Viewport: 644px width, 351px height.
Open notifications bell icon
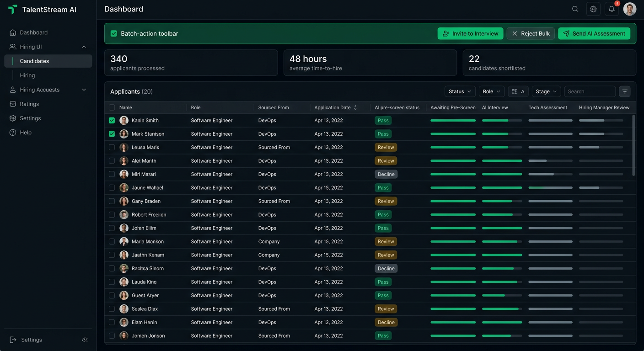pyautogui.click(x=612, y=9)
